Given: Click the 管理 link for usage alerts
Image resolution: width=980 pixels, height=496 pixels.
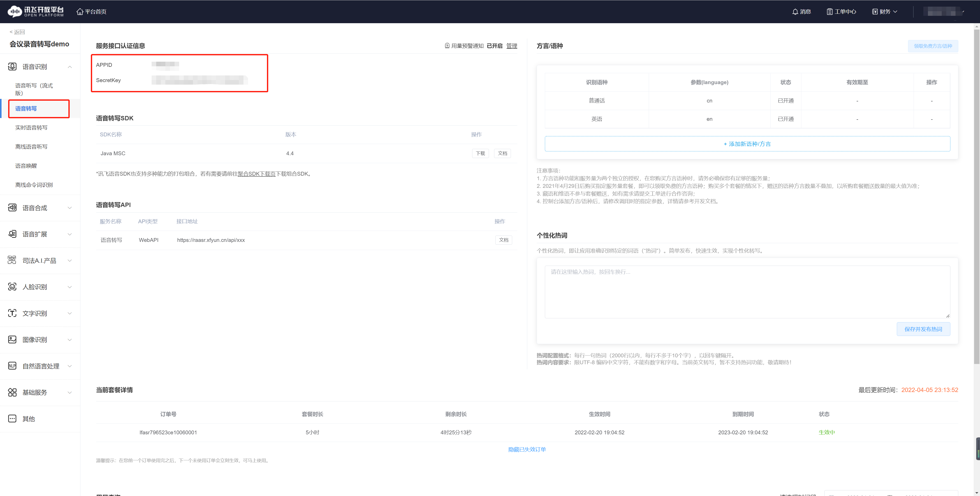Looking at the screenshot, I should pos(512,46).
